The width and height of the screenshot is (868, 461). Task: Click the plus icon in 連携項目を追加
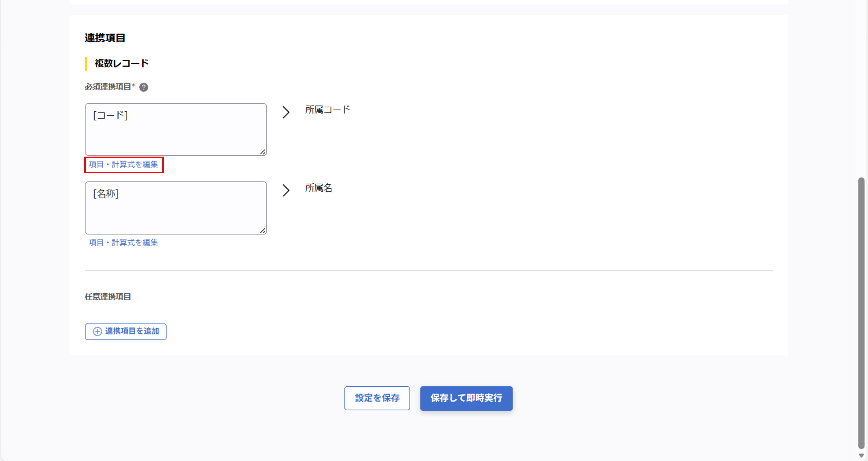[97, 331]
